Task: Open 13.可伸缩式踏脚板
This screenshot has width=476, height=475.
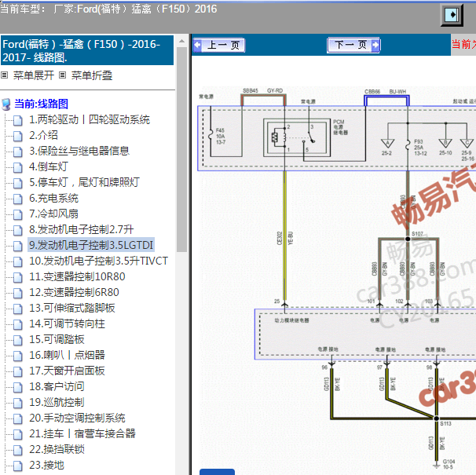Action: [x=72, y=308]
